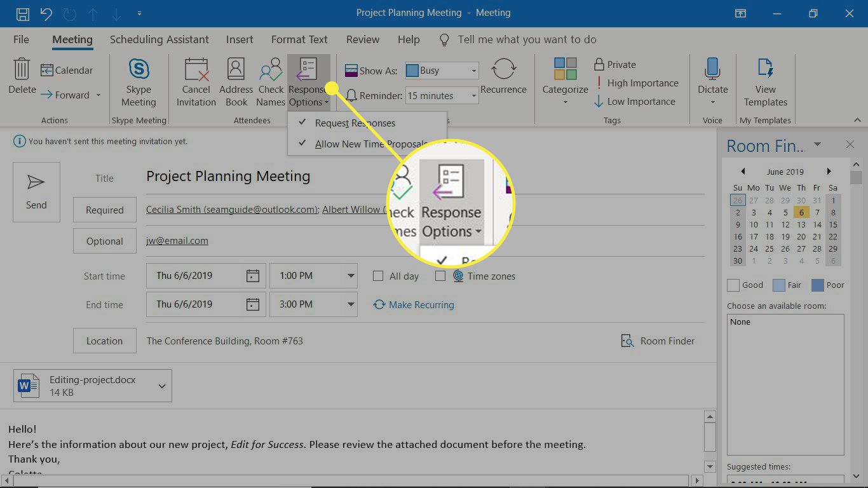Image resolution: width=868 pixels, height=488 pixels.
Task: Open the Address Book
Action: tap(236, 83)
